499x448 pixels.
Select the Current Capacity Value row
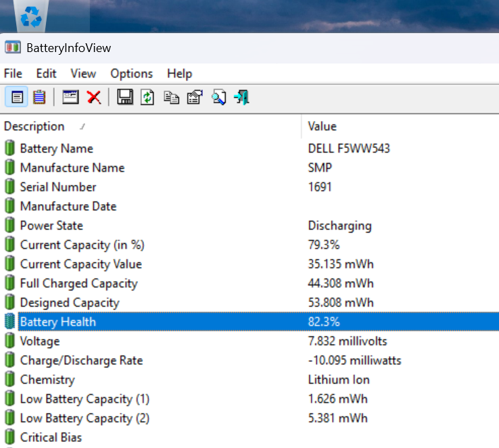tap(249, 264)
